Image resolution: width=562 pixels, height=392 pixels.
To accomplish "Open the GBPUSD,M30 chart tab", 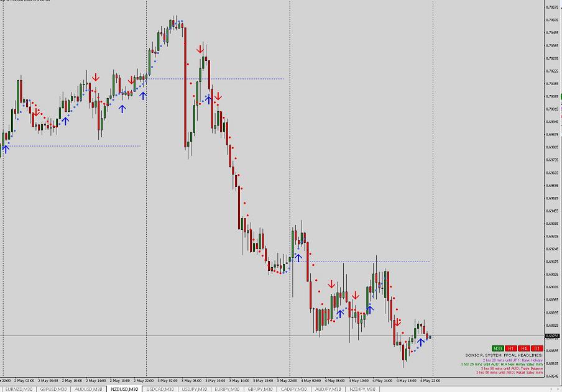I will tap(53, 389).
